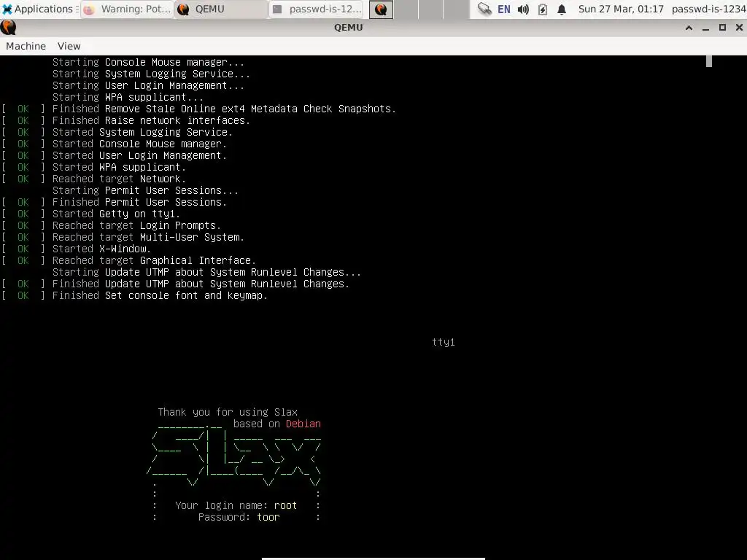Open the network connection tray icon

point(484,9)
